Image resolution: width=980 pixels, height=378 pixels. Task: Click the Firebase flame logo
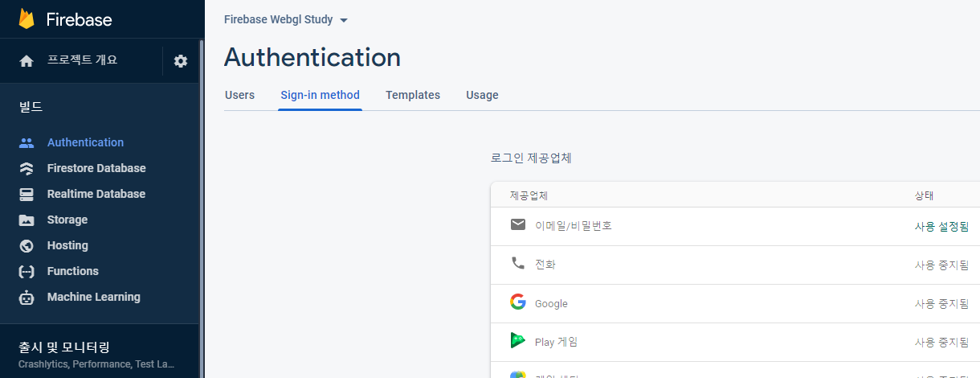pyautogui.click(x=27, y=18)
